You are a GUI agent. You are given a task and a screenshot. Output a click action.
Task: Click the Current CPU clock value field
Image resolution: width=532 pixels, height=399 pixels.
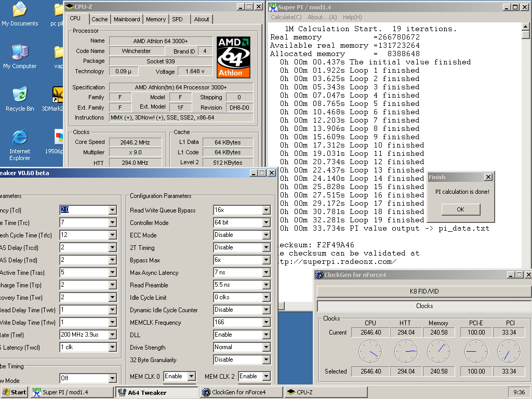pyautogui.click(x=370, y=332)
